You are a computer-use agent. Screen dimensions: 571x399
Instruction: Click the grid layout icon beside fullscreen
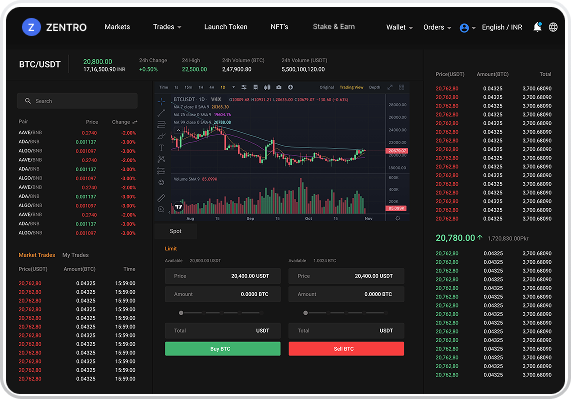pos(401,87)
